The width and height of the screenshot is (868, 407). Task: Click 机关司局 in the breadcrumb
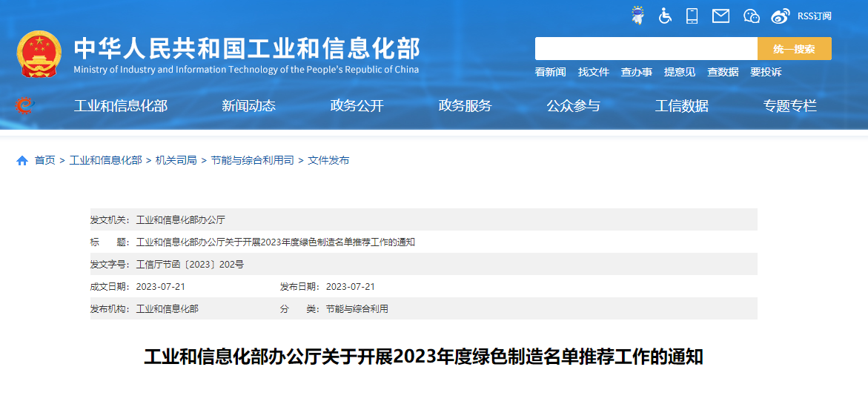tap(176, 161)
